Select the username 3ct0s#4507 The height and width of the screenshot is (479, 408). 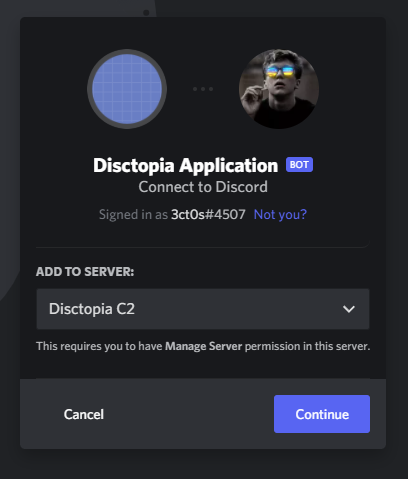tap(208, 214)
